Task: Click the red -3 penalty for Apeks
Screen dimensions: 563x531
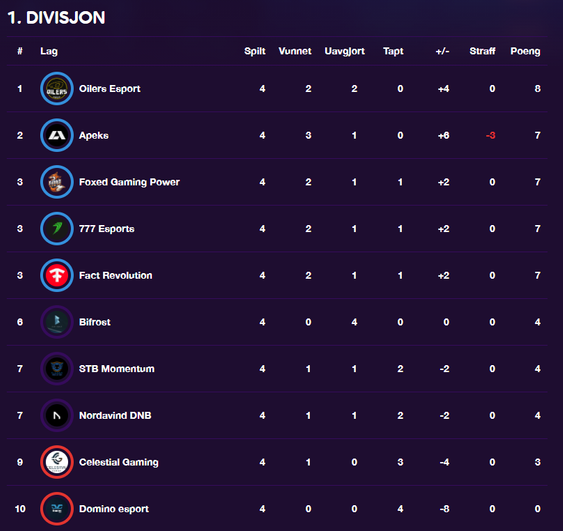Action: tap(490, 135)
